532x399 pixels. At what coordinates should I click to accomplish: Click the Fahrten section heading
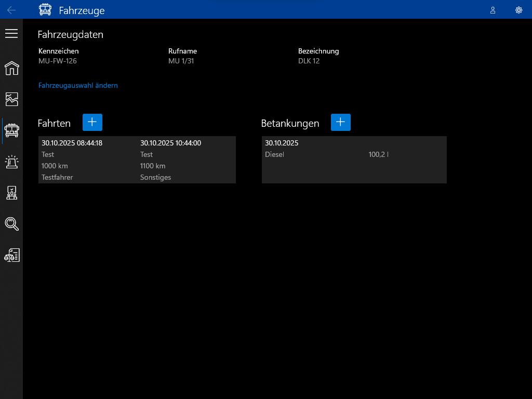[x=54, y=123]
